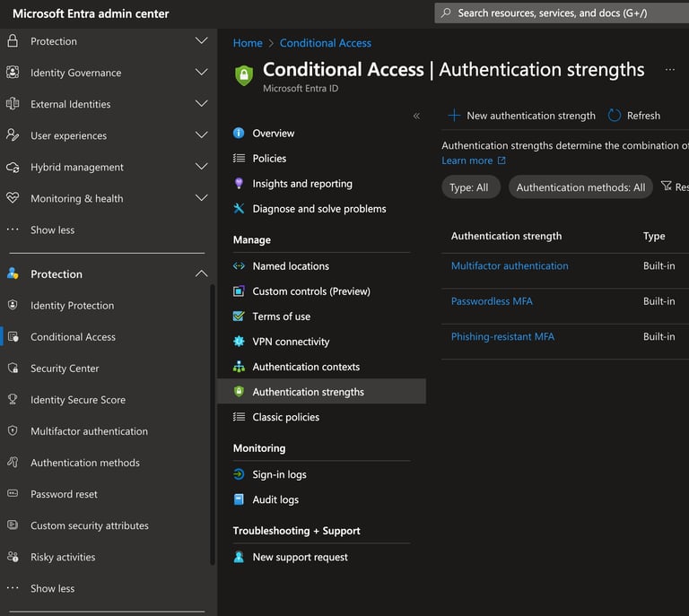Expand User experiences chevron
The image size is (689, 616).
pos(201,135)
